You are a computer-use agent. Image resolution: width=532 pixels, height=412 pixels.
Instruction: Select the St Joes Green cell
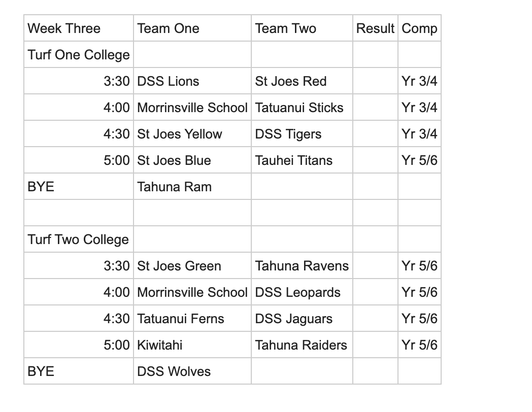pos(192,266)
